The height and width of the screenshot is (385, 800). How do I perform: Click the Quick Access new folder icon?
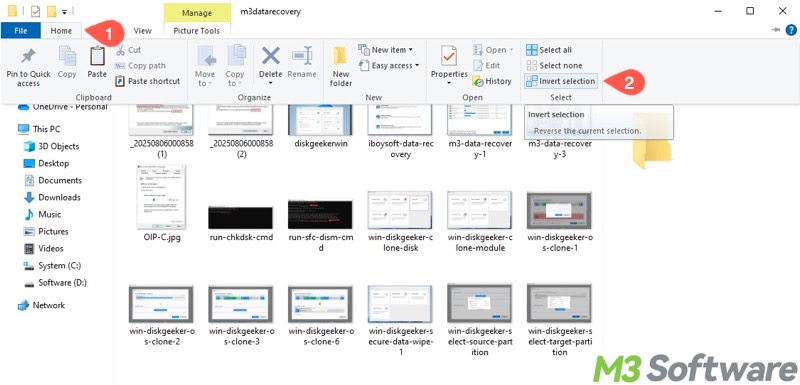pyautogui.click(x=51, y=11)
